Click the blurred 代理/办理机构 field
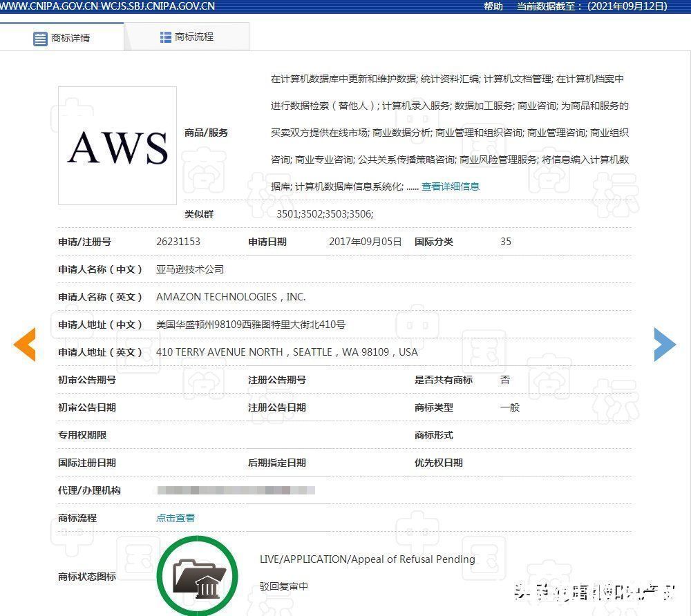 click(x=235, y=490)
